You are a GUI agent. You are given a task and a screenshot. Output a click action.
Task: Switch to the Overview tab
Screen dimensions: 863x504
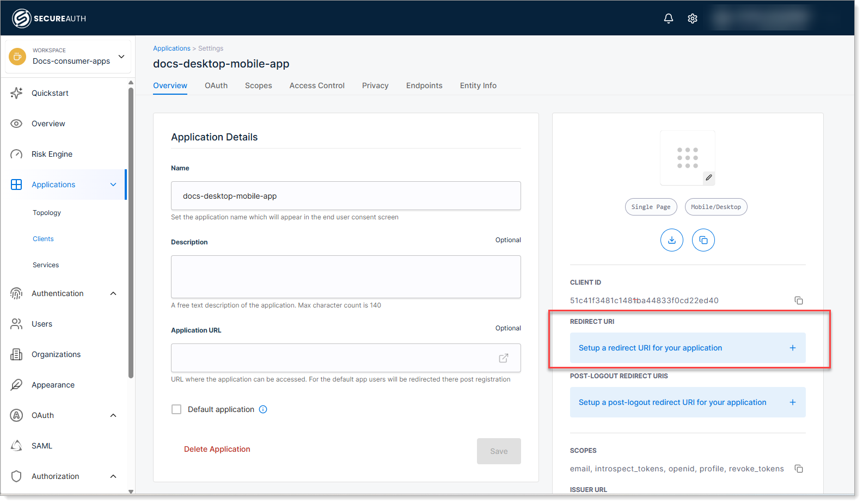[x=170, y=85]
